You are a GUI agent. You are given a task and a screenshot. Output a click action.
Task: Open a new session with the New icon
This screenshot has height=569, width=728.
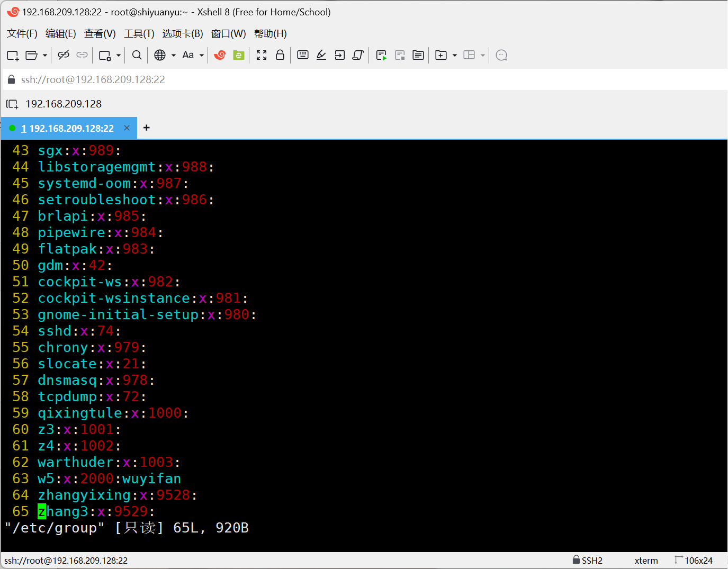[x=12, y=55]
